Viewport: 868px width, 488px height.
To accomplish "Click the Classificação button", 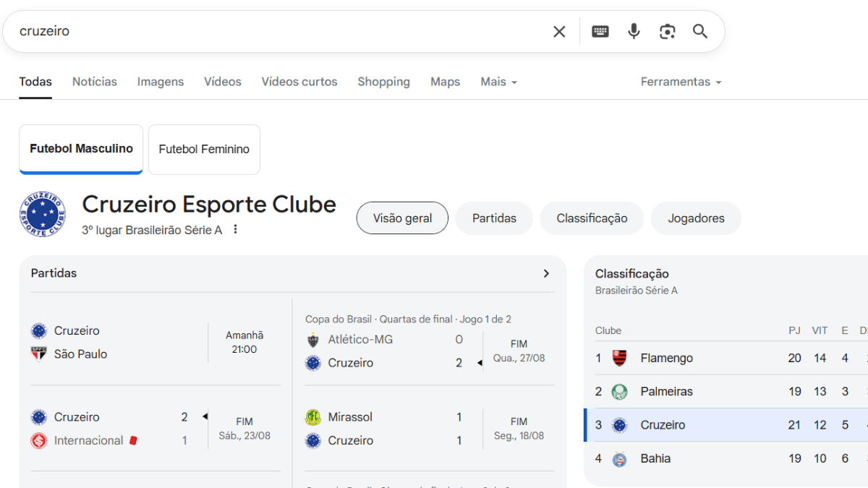I will [x=592, y=218].
